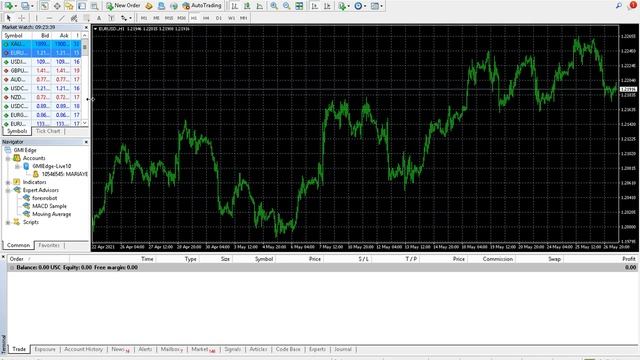Switch to the D1 timeframe

[x=219, y=18]
